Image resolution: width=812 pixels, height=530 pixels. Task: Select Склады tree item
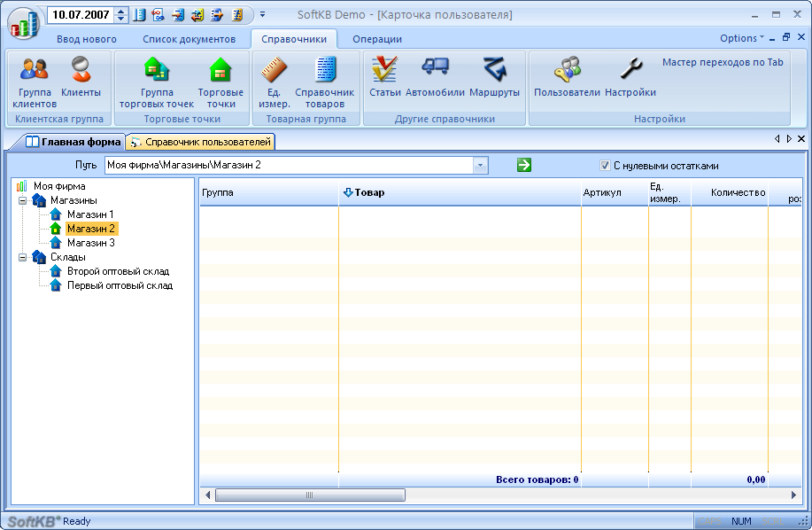(68, 257)
